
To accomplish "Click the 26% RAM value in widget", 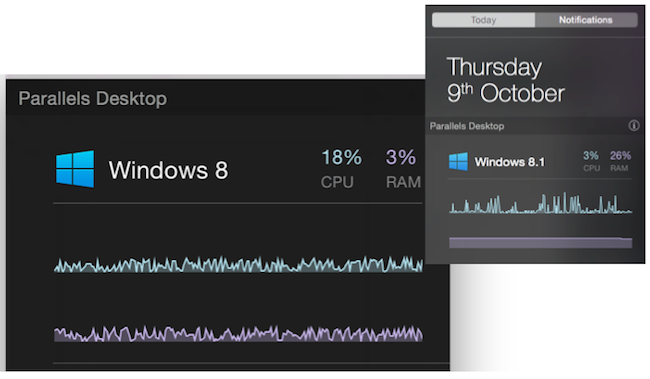I will click(620, 155).
